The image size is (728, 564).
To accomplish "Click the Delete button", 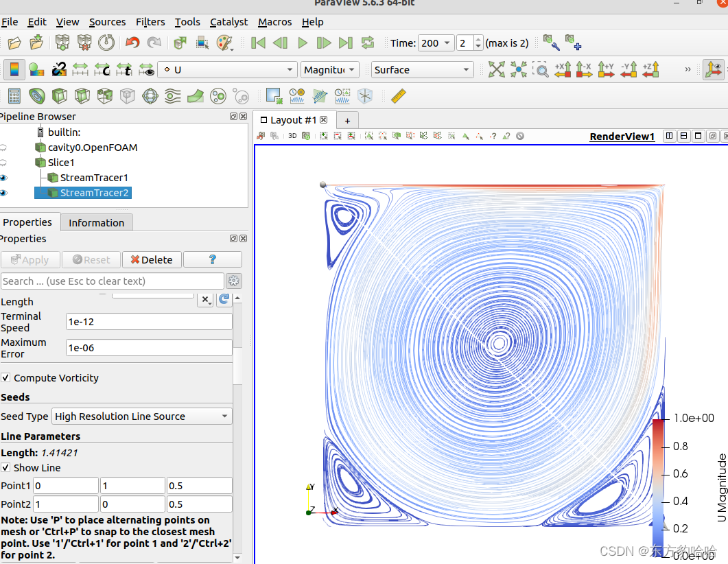I will pyautogui.click(x=152, y=260).
